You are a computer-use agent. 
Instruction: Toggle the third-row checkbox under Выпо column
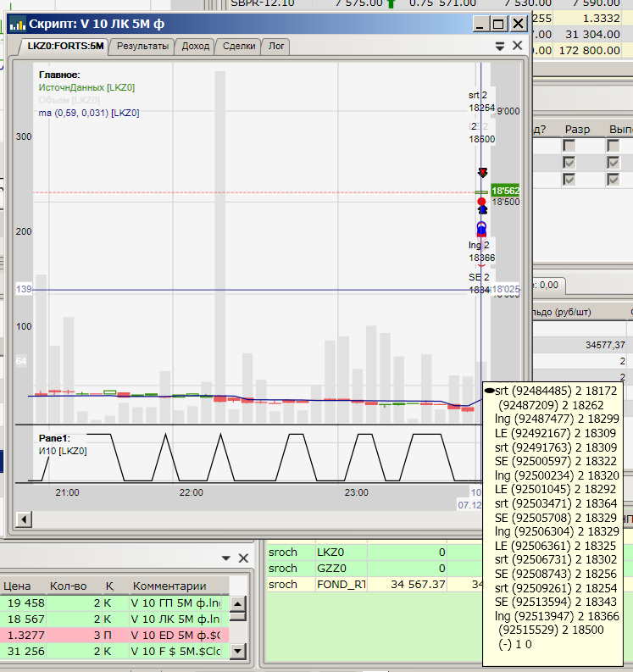614,180
